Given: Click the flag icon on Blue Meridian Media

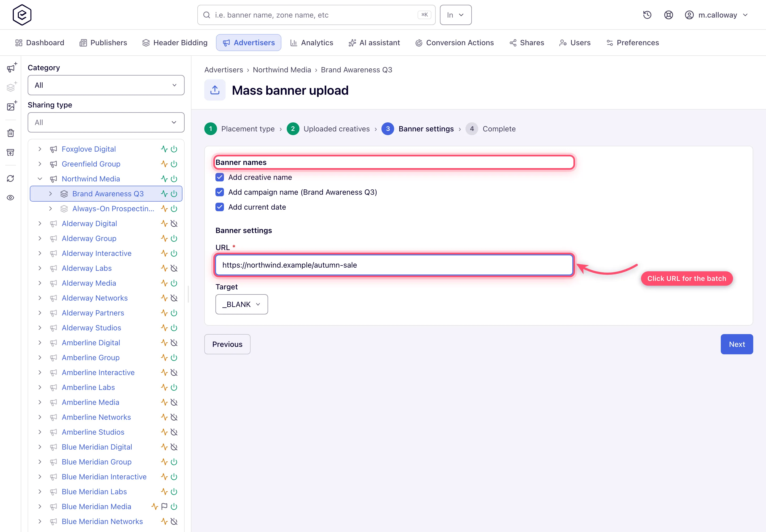Looking at the screenshot, I should 164,507.
